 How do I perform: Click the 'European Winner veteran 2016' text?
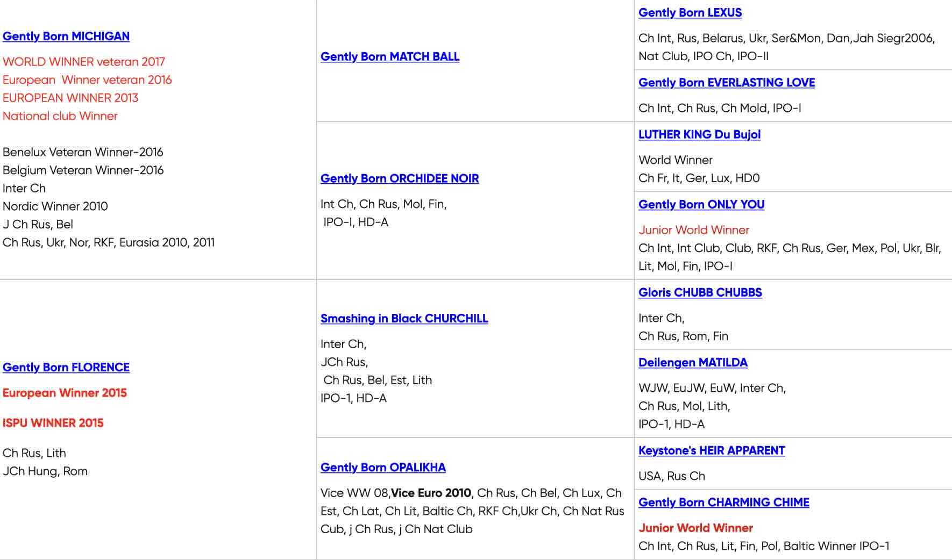pyautogui.click(x=87, y=80)
